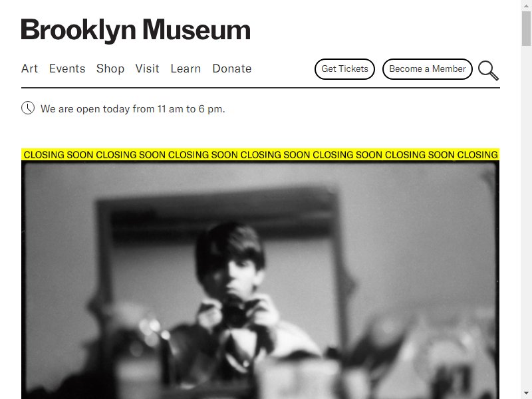Click the scrollbar track below the thumb
The width and height of the screenshot is (532, 399).
(526, 217)
